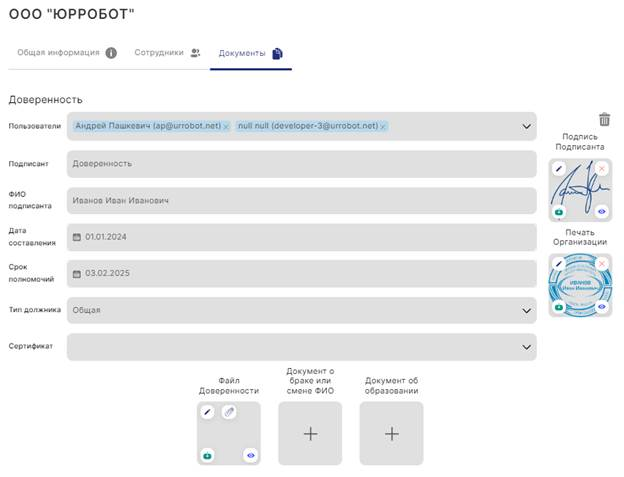Expand the Пользователи dropdown
This screenshot has height=477, width=624.
[527, 127]
